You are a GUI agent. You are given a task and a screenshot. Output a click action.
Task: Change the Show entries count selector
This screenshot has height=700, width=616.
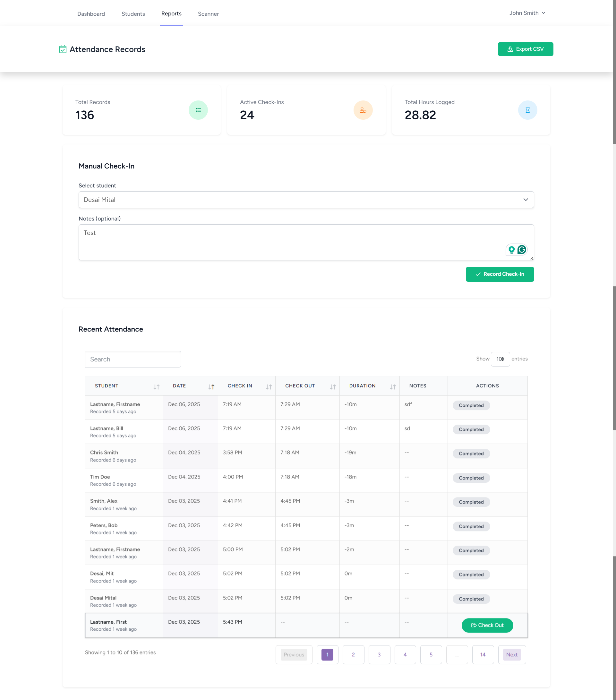(500, 359)
